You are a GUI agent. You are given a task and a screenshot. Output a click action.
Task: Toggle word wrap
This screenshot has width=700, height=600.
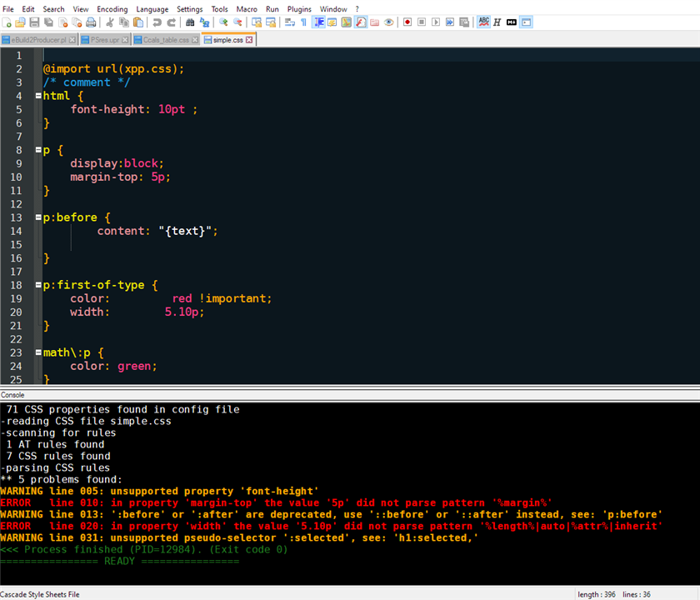(290, 22)
